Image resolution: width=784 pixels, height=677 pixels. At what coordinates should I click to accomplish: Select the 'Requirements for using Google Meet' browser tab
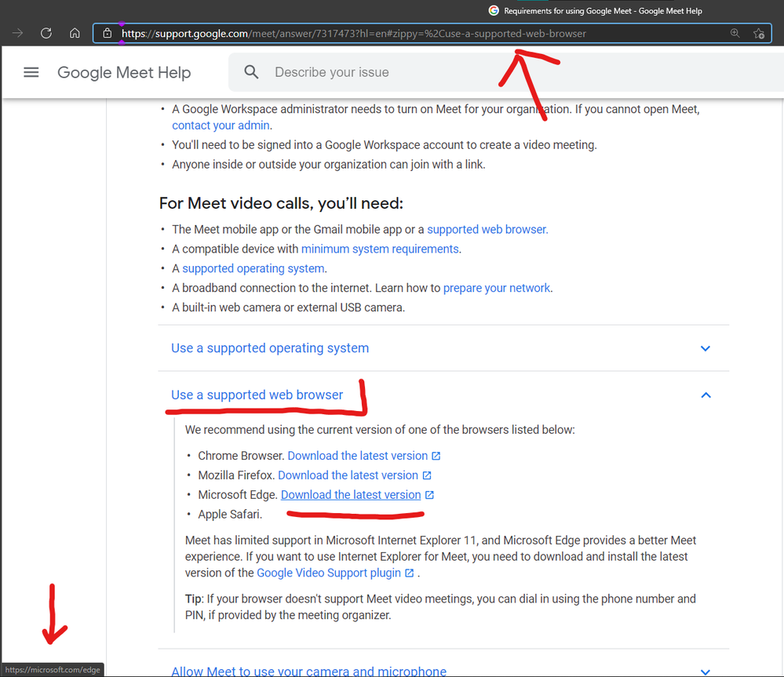(x=595, y=10)
